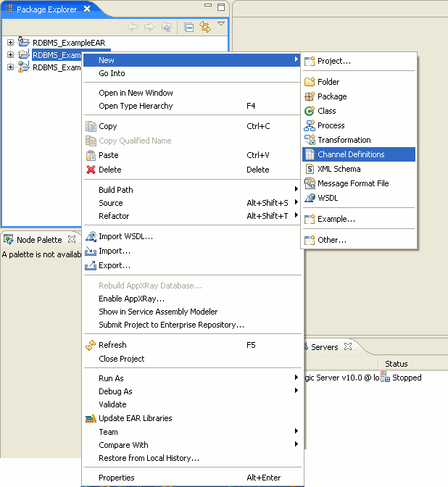448x487 pixels.
Task: Click the Example wizard icon
Action: (310, 219)
